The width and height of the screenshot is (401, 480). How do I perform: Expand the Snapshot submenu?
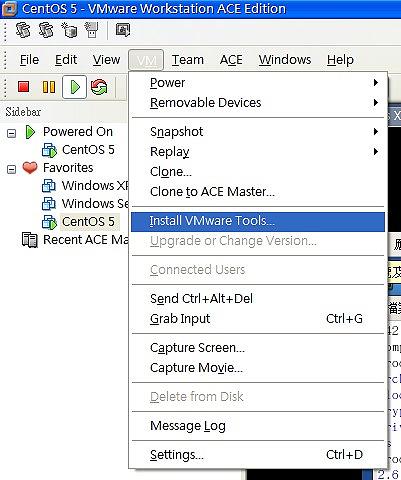tap(258, 132)
